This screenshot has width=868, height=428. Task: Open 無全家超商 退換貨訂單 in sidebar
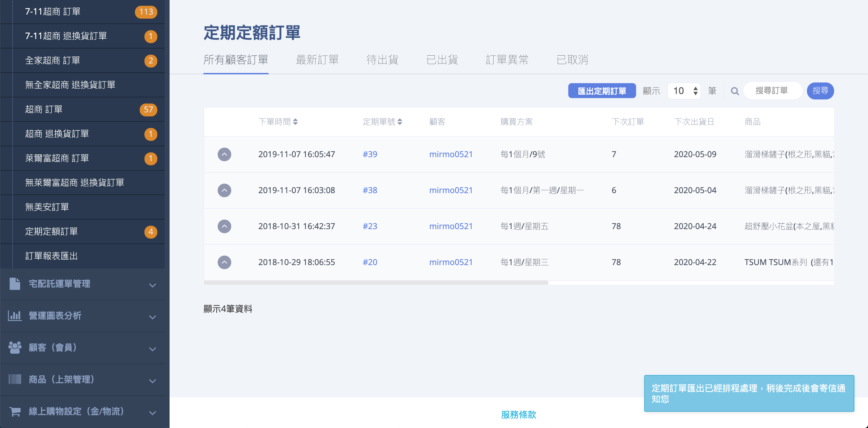[82, 85]
